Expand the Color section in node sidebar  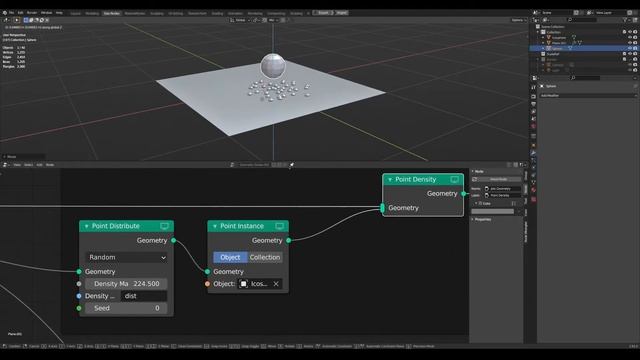tap(476, 203)
